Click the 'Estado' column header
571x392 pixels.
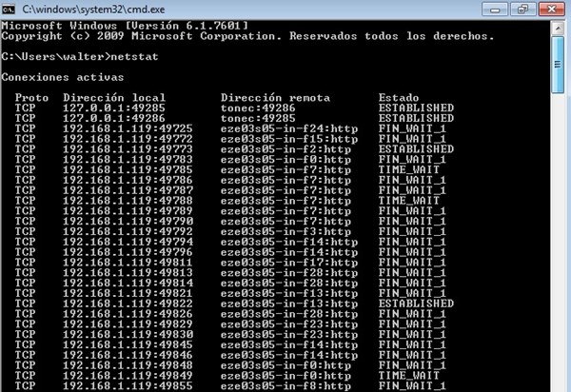coord(399,98)
